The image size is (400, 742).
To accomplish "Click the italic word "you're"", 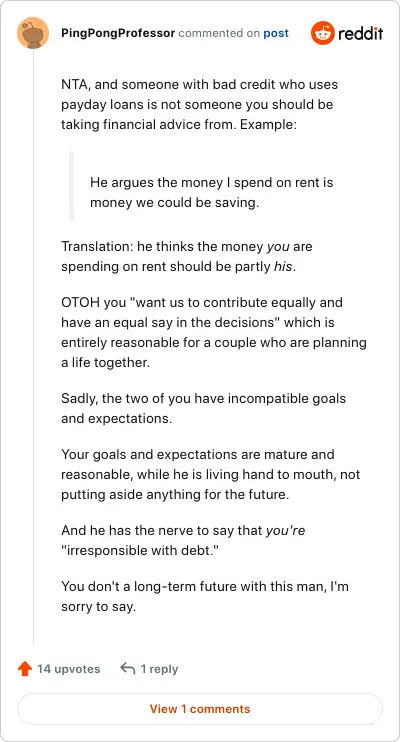I will [285, 531].
